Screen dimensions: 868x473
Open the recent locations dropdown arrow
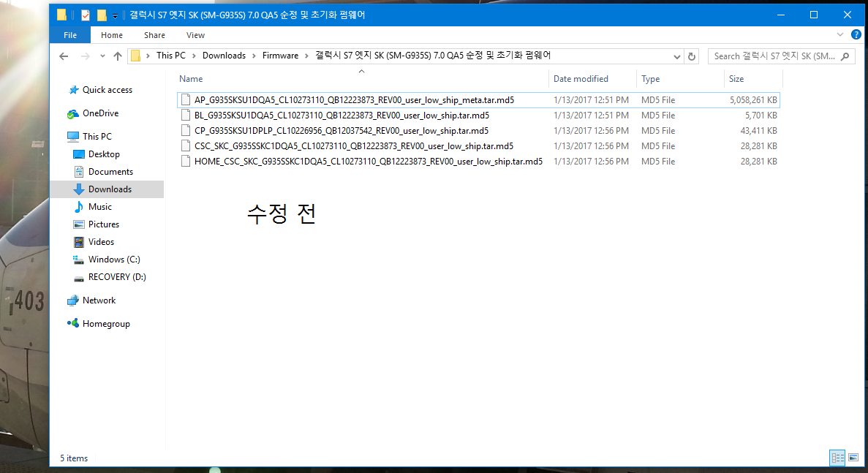(100, 56)
